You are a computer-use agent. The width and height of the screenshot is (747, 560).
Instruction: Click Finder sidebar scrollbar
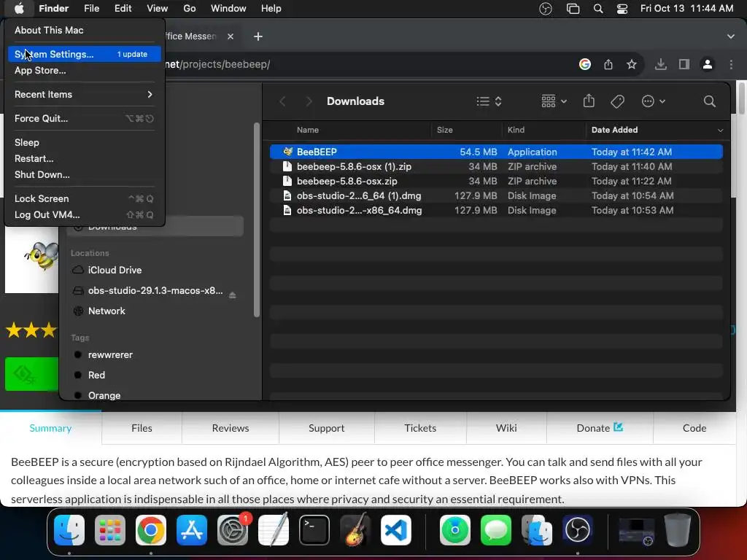257,220
